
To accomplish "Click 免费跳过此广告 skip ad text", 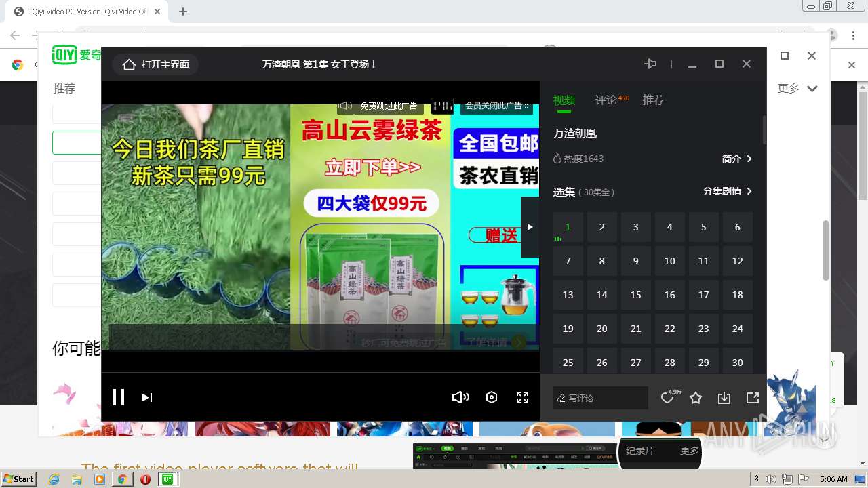I will (x=389, y=106).
